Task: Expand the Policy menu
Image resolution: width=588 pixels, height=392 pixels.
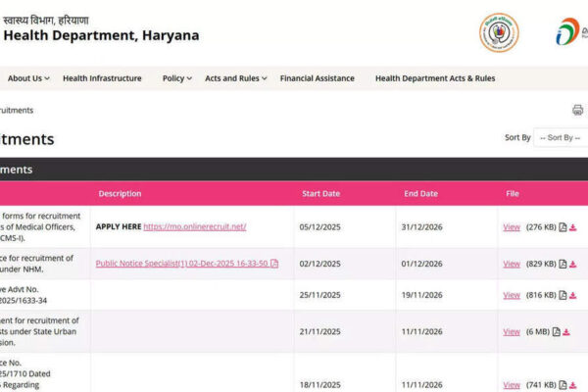Action: pos(177,78)
